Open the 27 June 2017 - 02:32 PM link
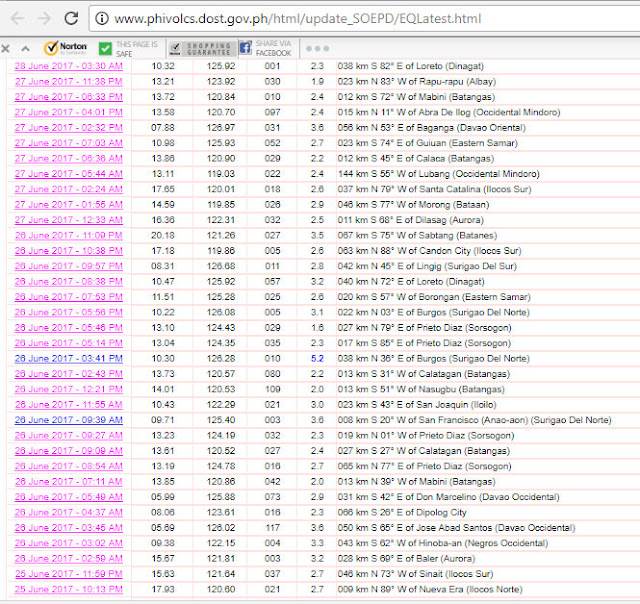 tap(69, 128)
